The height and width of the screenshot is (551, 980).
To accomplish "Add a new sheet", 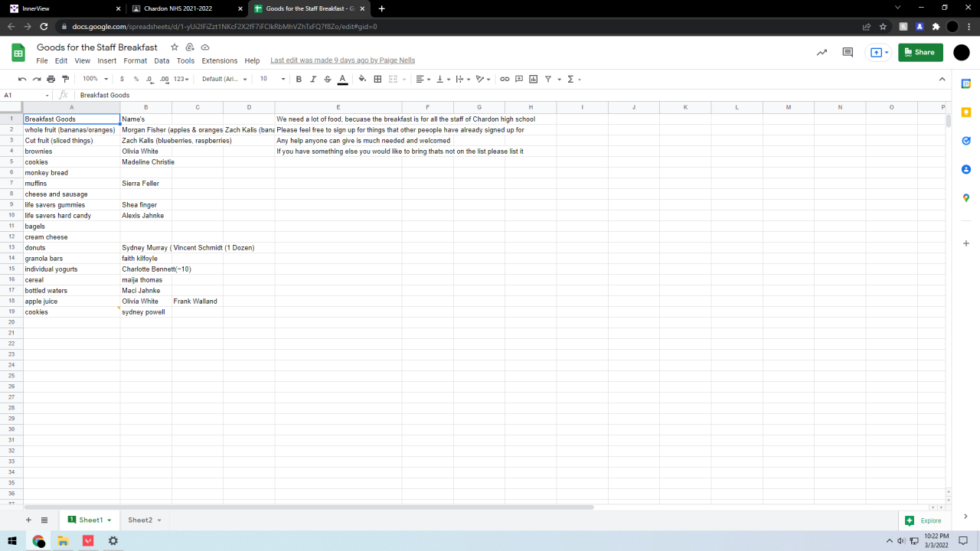I will [28, 520].
